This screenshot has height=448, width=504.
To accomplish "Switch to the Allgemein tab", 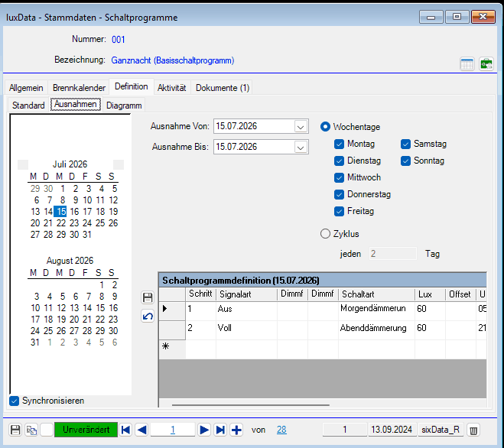I will point(26,88).
